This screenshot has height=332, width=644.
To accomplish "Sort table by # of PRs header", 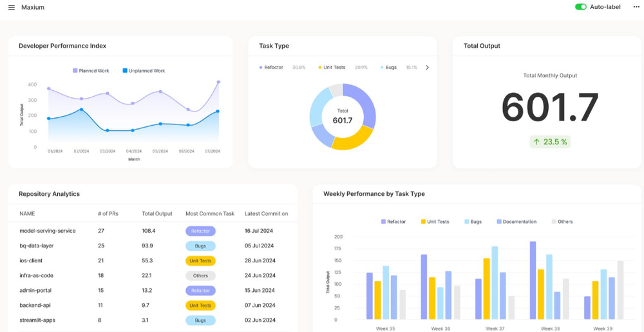I will tap(108, 213).
